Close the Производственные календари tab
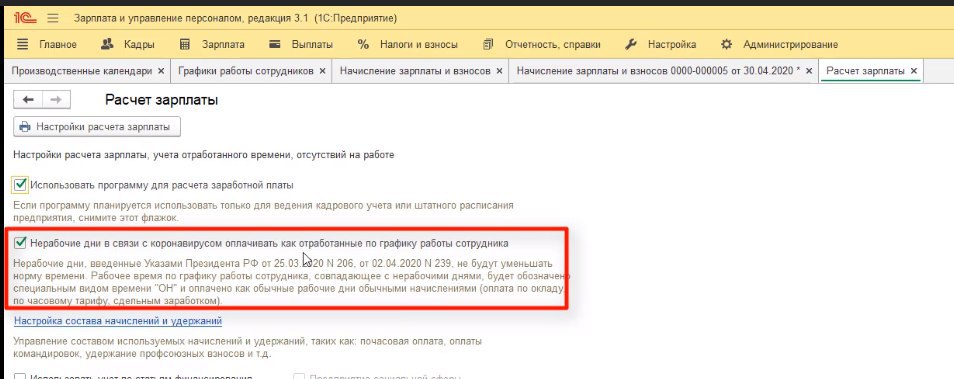The image size is (954, 379). [161, 71]
